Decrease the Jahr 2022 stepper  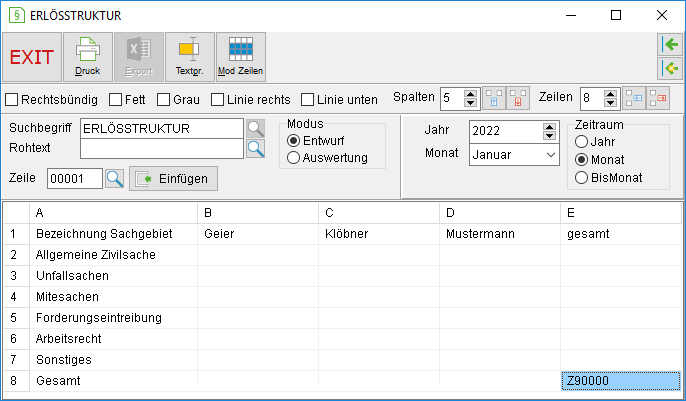point(549,136)
